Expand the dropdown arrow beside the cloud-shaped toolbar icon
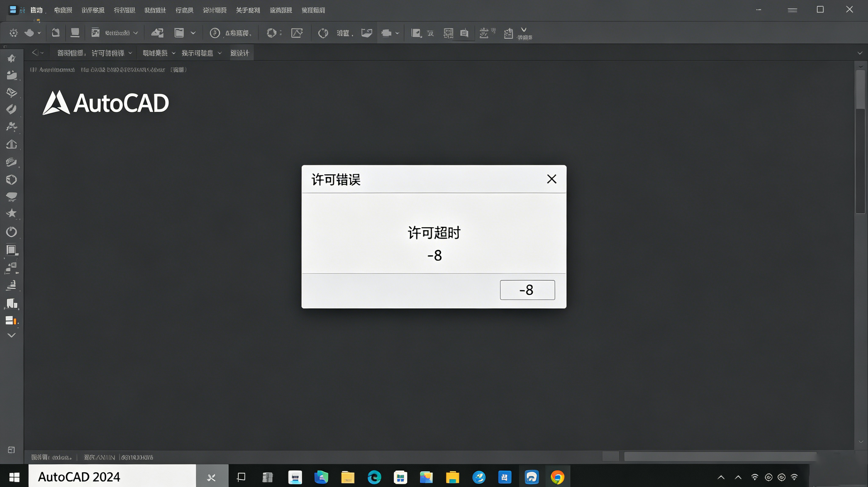 pyautogui.click(x=39, y=33)
